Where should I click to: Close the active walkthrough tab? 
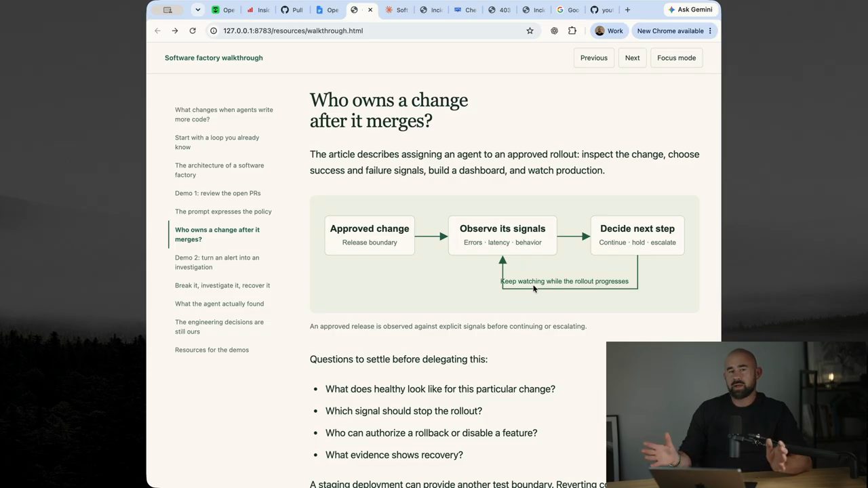point(370,9)
